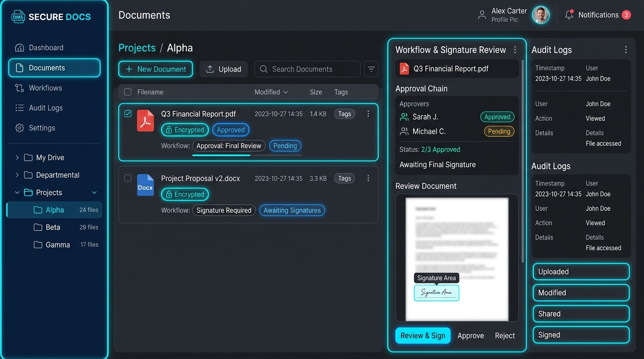This screenshot has height=359, width=644.
Task: Click the Michael C. approver icon
Action: click(404, 131)
